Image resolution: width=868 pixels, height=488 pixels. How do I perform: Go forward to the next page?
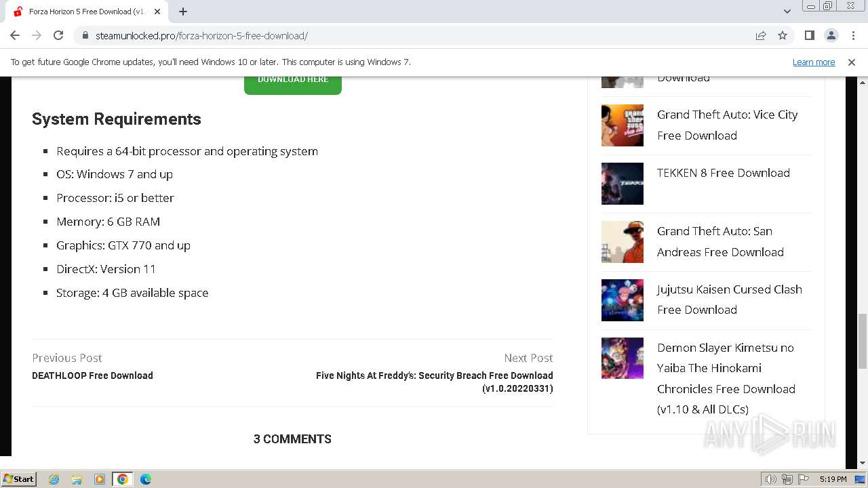(37, 35)
